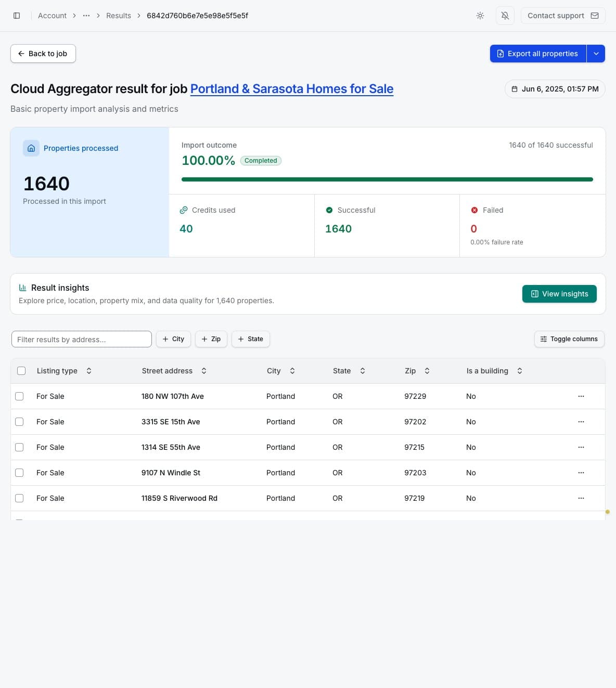
Task: Toggle the sidebar panel icon
Action: (x=17, y=16)
